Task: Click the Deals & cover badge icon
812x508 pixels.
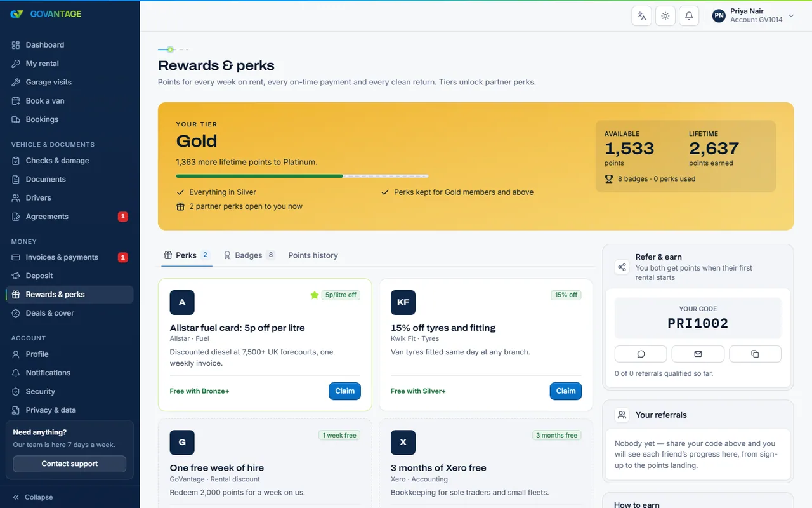Action: tap(16, 313)
